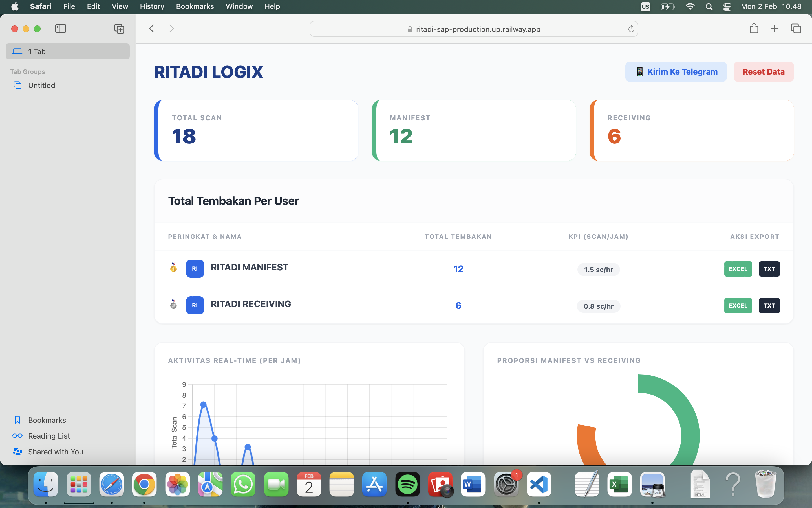This screenshot has height=508, width=812.
Task: Open Microsoft Word from the dock
Action: 473,484
